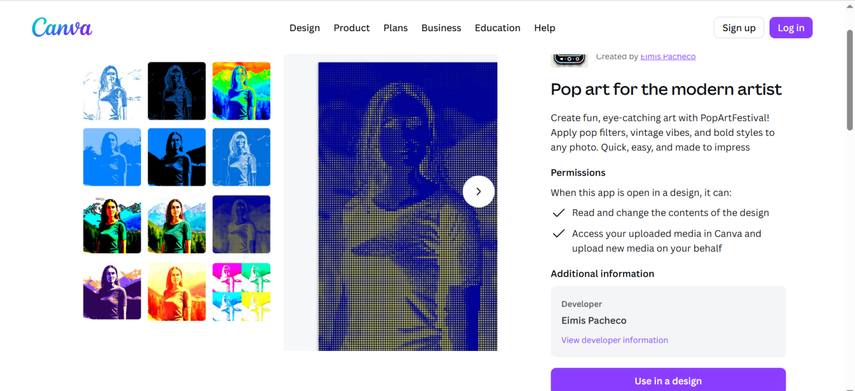855x391 pixels.
Task: Click the checkmark beside Read and change contents
Action: (x=558, y=213)
